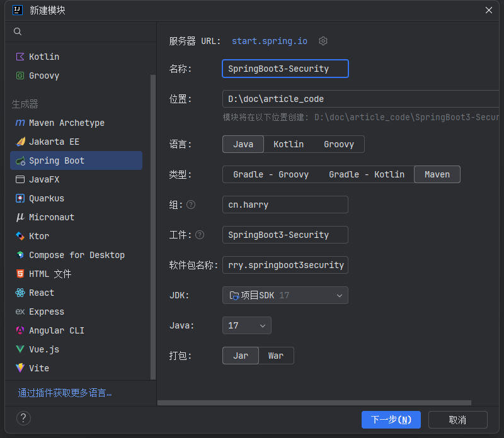Click the Micronaut icon
Screen dimensions: 504x438
click(x=20, y=217)
